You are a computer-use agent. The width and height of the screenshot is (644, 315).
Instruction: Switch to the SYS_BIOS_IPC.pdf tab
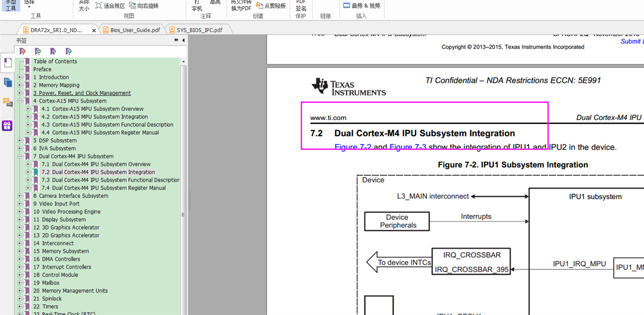199,30
